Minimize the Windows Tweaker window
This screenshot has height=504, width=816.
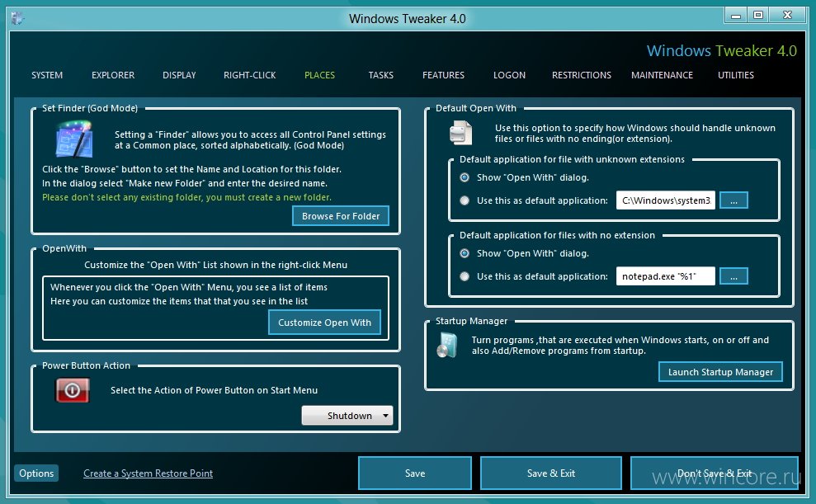(736, 15)
